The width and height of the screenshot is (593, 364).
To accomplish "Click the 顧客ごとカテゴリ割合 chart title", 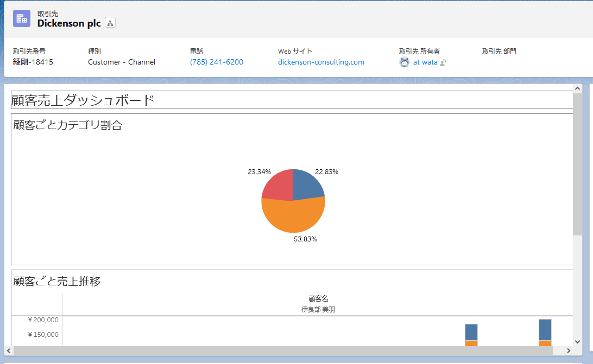I will [68, 125].
